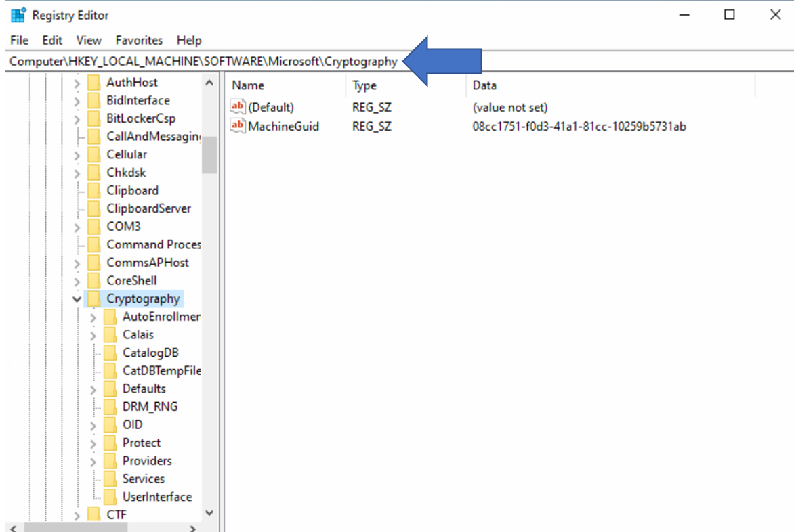Expand the Calais subkey

[93, 335]
